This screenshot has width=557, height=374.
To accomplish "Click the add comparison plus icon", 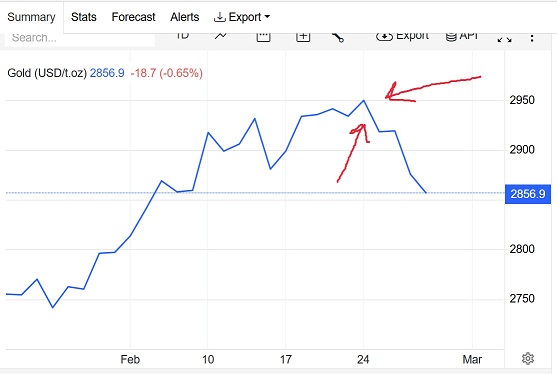I will [x=303, y=37].
